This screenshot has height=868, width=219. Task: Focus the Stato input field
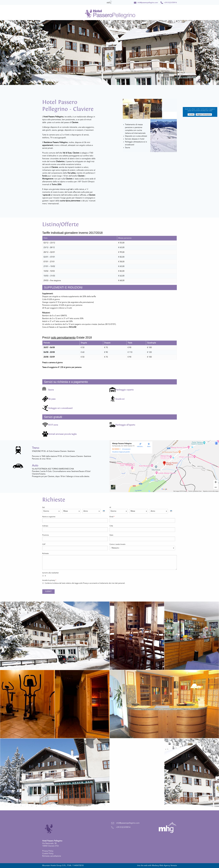142,539
